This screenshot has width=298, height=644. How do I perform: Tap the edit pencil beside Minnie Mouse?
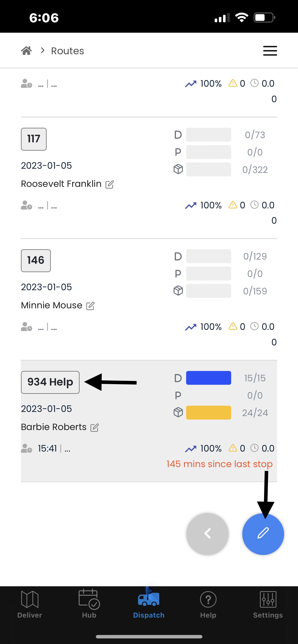pyautogui.click(x=91, y=306)
